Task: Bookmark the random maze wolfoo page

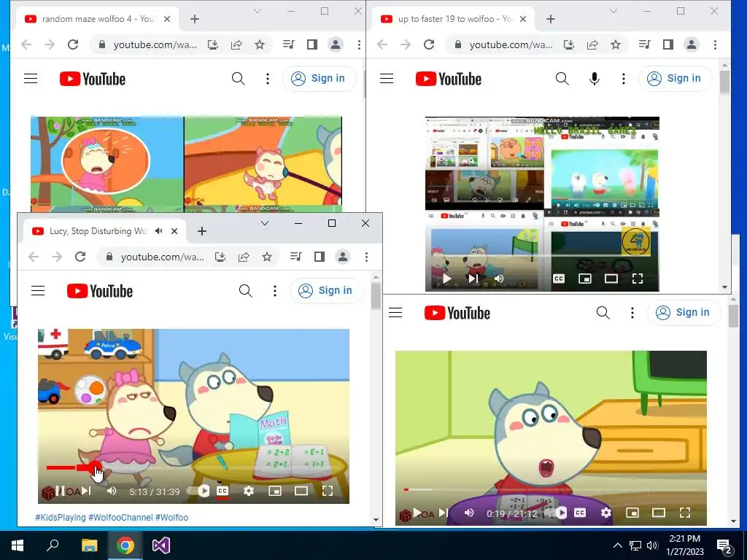Action: [260, 44]
